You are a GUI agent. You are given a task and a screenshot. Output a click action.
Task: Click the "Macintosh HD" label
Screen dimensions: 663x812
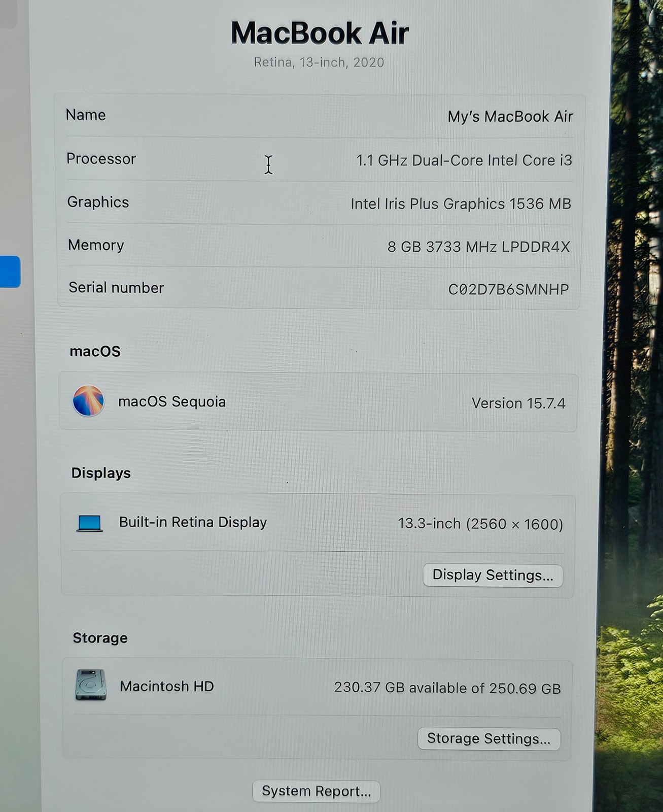[x=167, y=686]
